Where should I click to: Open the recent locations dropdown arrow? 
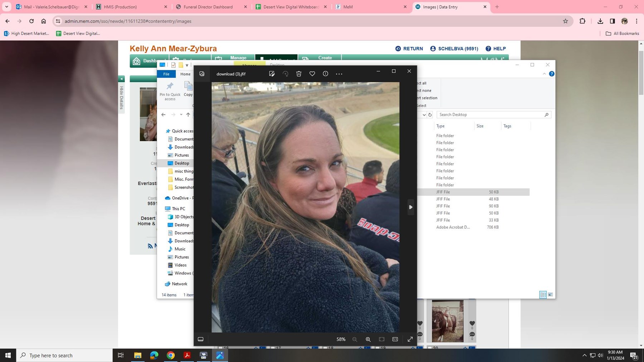coord(181,114)
